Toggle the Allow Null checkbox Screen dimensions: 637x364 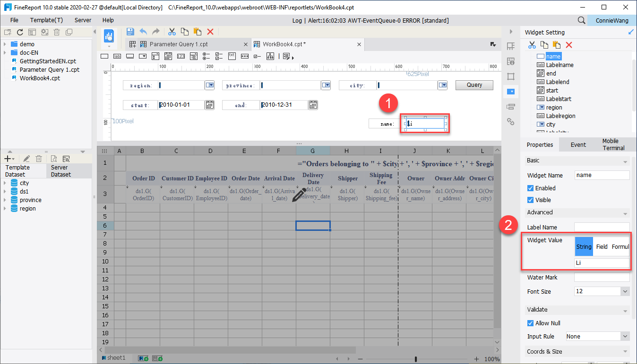(530, 323)
